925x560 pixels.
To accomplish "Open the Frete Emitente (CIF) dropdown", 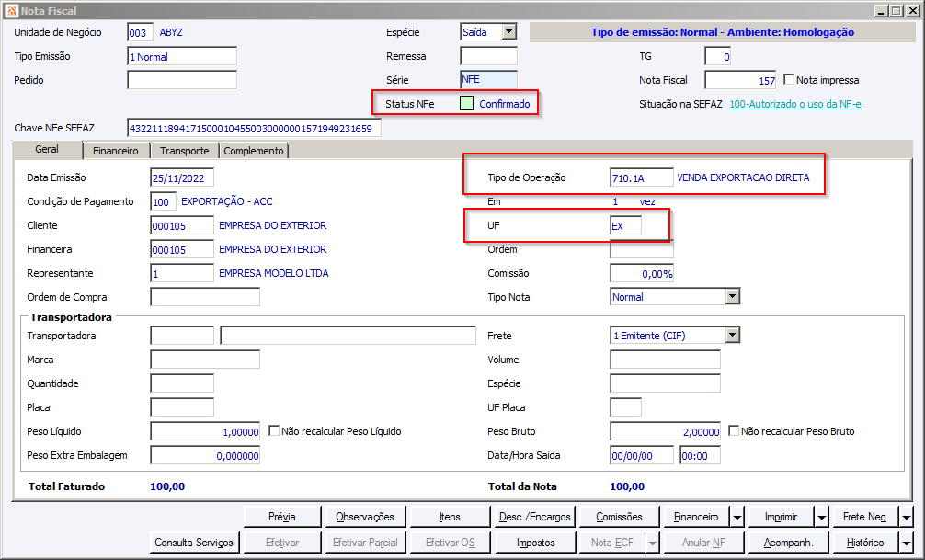I will [x=732, y=336].
